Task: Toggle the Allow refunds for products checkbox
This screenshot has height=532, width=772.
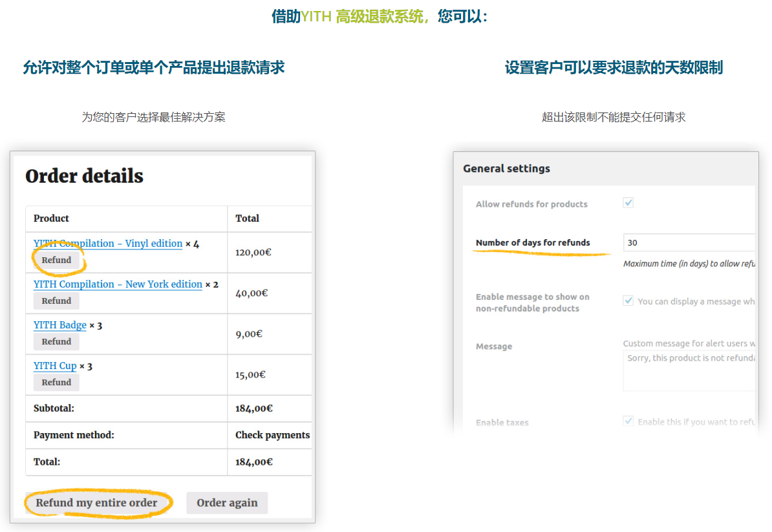Action: tap(628, 203)
